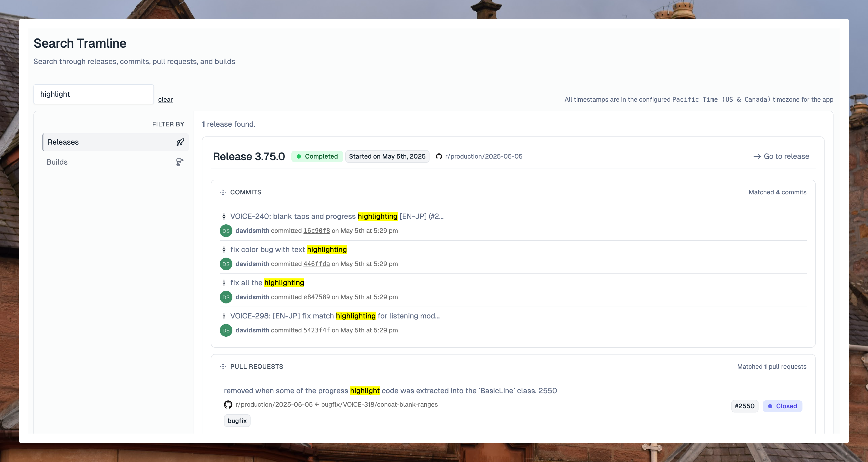Click the Started on May 5th, 2025 badge
This screenshot has height=462, width=868.
click(387, 156)
